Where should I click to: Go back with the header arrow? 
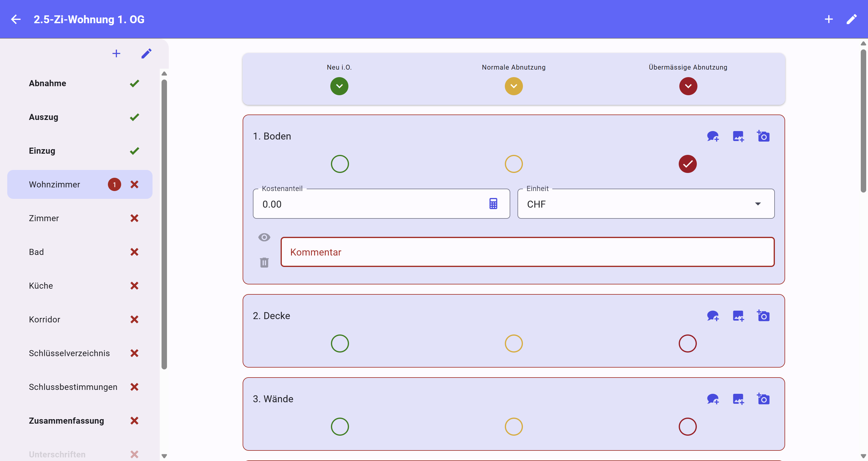16,19
